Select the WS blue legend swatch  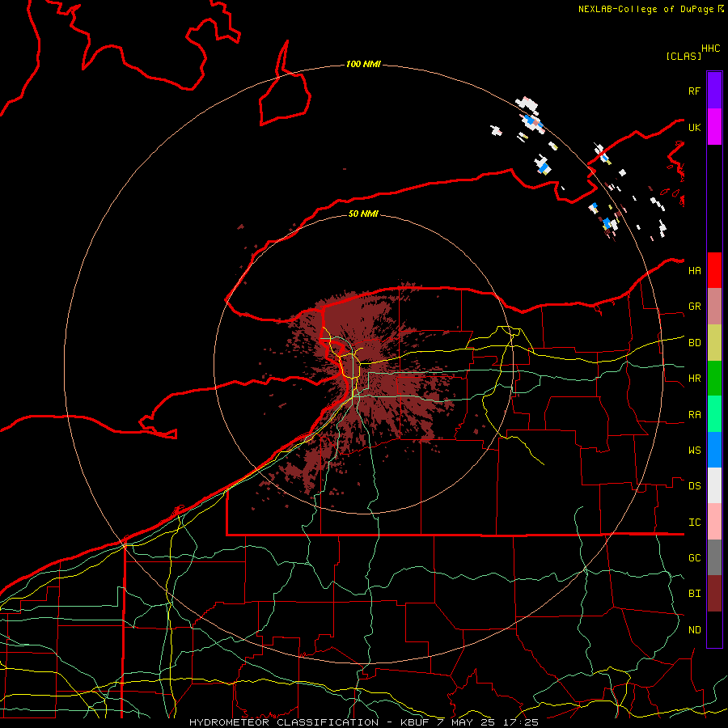pos(714,450)
